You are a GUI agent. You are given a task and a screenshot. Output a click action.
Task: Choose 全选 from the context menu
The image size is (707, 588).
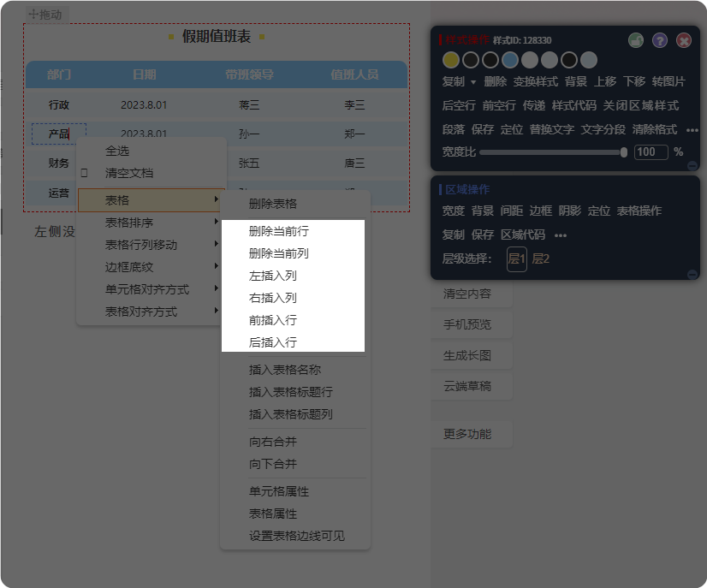tap(117, 151)
